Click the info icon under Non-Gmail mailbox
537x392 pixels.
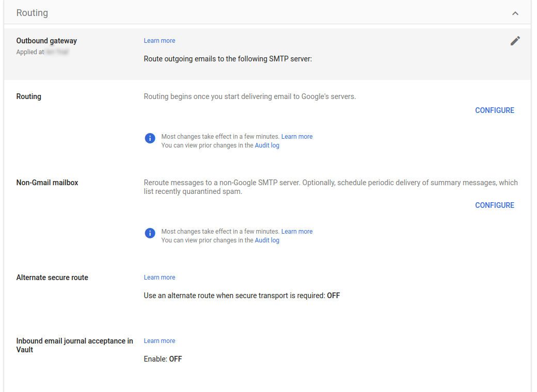pyautogui.click(x=150, y=233)
